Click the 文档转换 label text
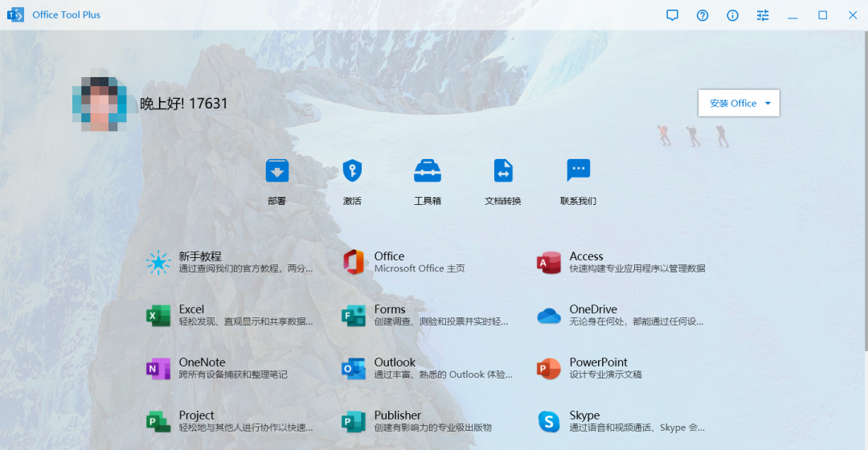Screen dimensions: 868x450 502,201
